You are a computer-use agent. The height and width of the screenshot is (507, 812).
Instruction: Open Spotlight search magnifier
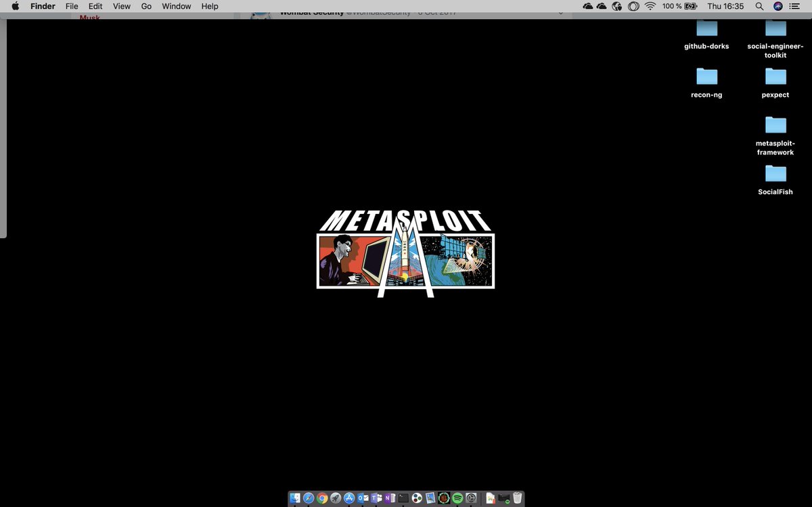[759, 6]
